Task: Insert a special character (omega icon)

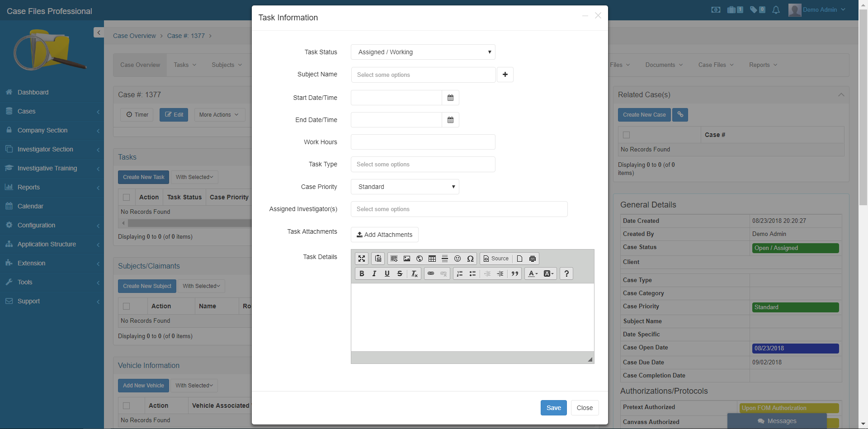Action: coord(470,259)
